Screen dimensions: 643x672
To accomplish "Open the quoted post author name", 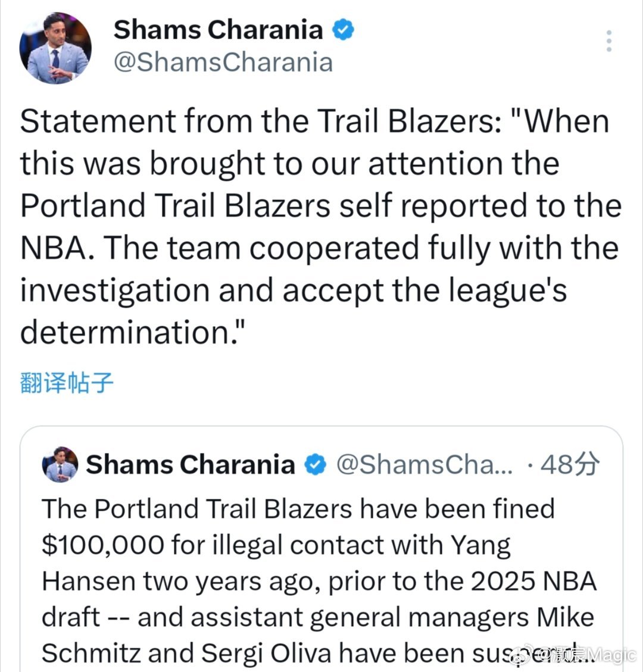I will [x=190, y=465].
